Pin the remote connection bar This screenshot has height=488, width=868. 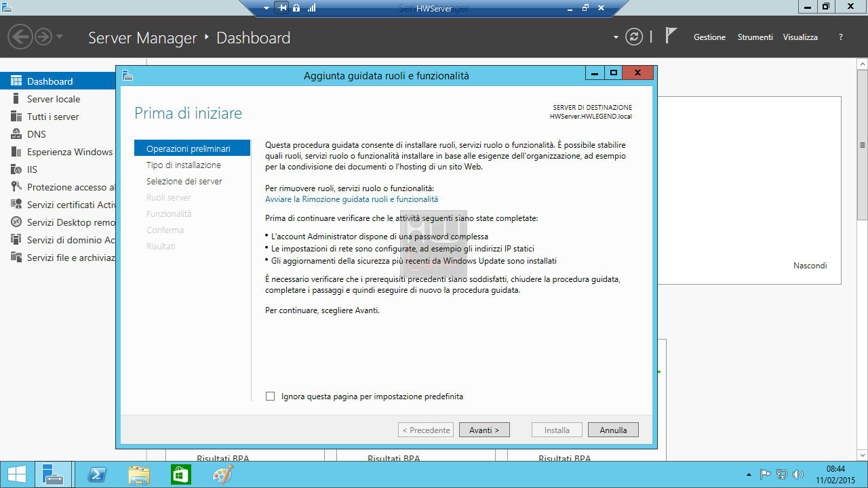(x=282, y=8)
